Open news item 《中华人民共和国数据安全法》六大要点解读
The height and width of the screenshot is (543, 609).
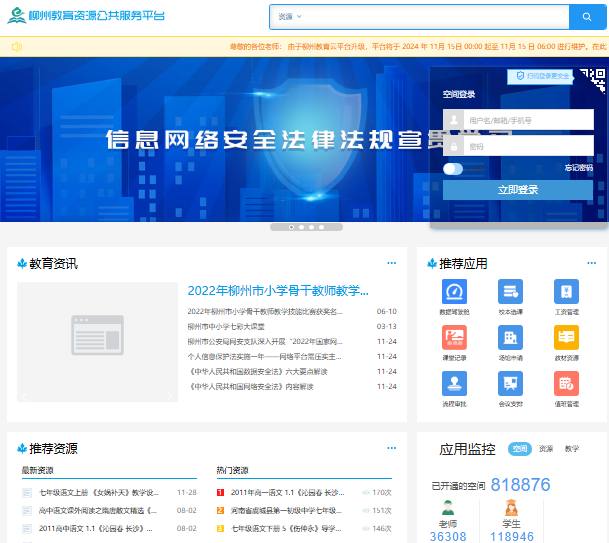coord(258,372)
